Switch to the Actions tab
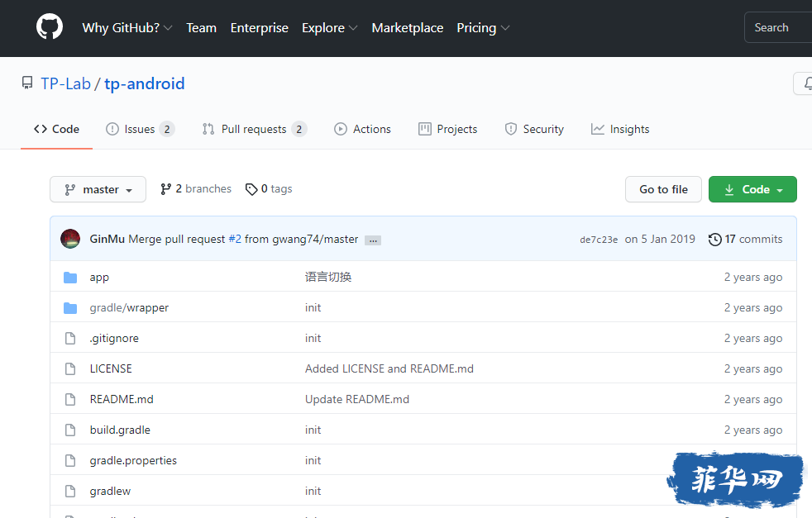This screenshot has width=812, height=518. pyautogui.click(x=362, y=130)
